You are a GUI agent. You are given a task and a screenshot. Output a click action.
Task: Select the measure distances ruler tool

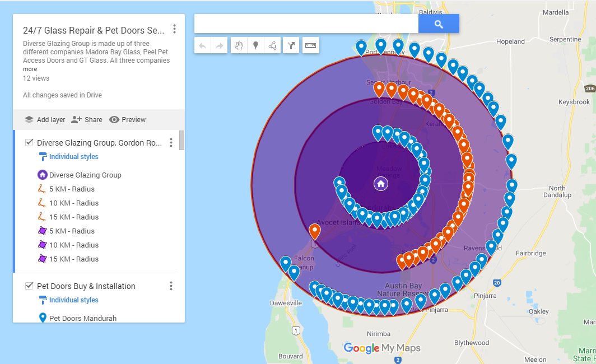[310, 45]
